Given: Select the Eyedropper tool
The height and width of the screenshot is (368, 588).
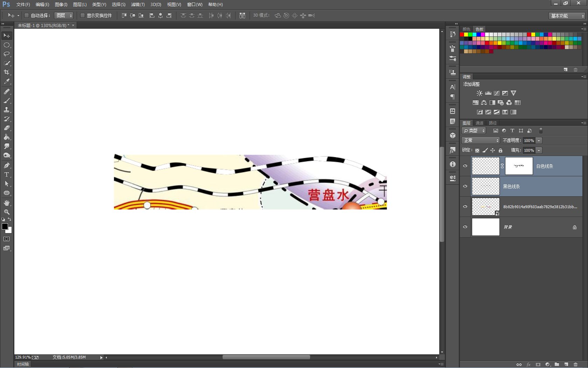Looking at the screenshot, I should pyautogui.click(x=7, y=81).
